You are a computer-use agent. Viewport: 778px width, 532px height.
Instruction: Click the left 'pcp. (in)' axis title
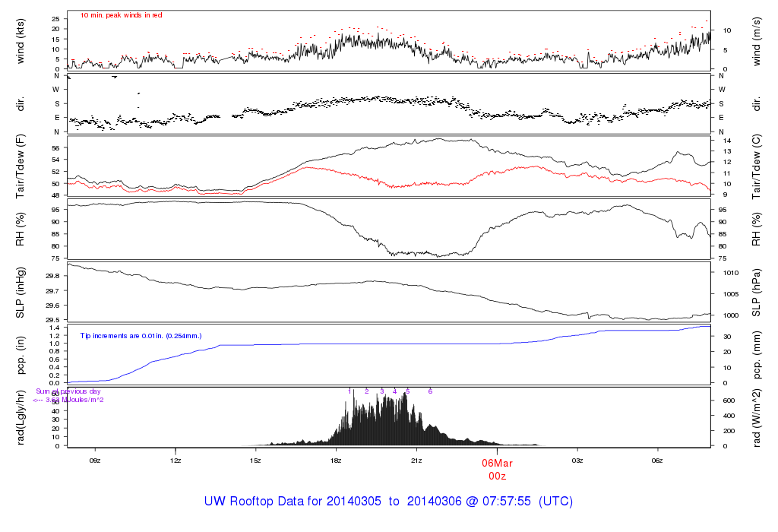[x=21, y=355]
